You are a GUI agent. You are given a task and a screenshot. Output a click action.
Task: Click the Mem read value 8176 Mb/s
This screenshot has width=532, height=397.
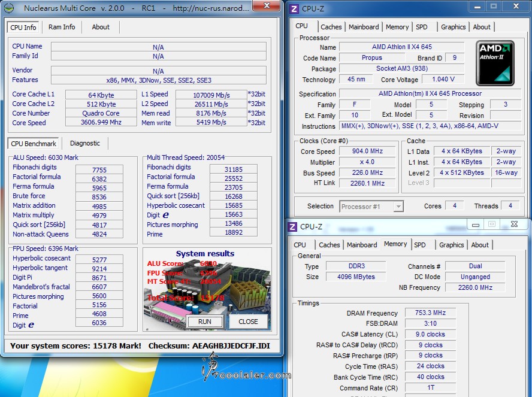click(x=211, y=113)
